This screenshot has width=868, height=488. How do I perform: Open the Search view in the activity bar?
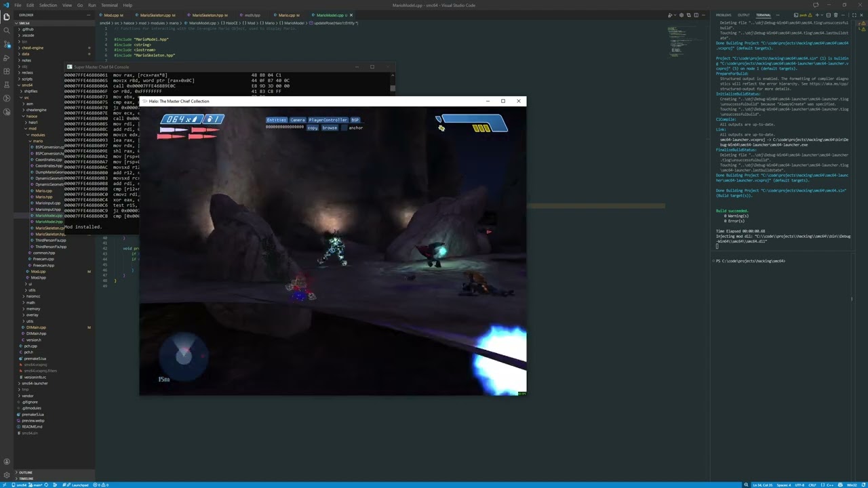[x=7, y=30]
